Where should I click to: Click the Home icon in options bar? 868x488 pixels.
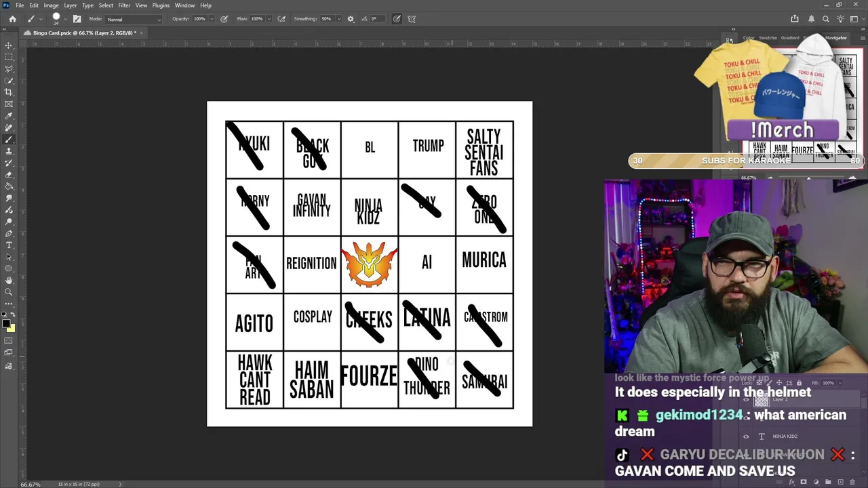click(x=12, y=19)
